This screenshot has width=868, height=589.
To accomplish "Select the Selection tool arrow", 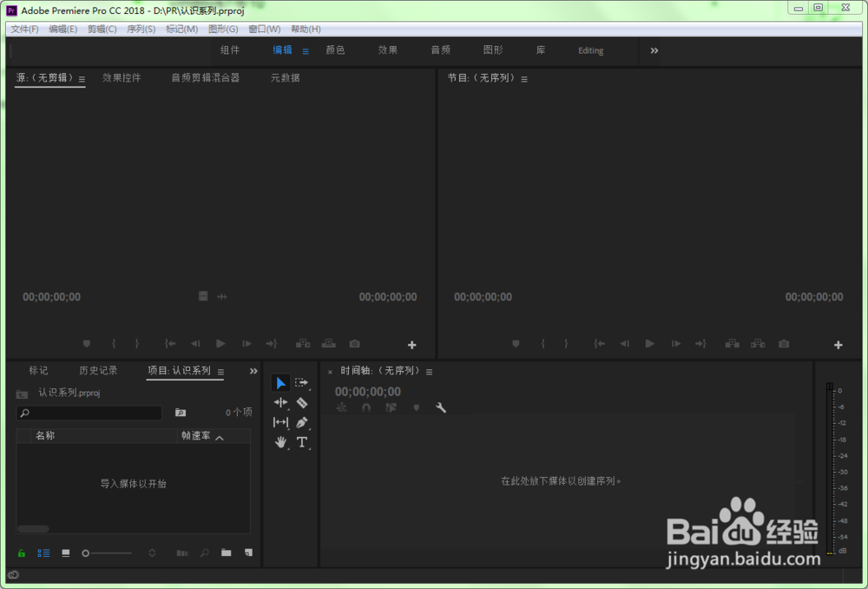I will 280,383.
